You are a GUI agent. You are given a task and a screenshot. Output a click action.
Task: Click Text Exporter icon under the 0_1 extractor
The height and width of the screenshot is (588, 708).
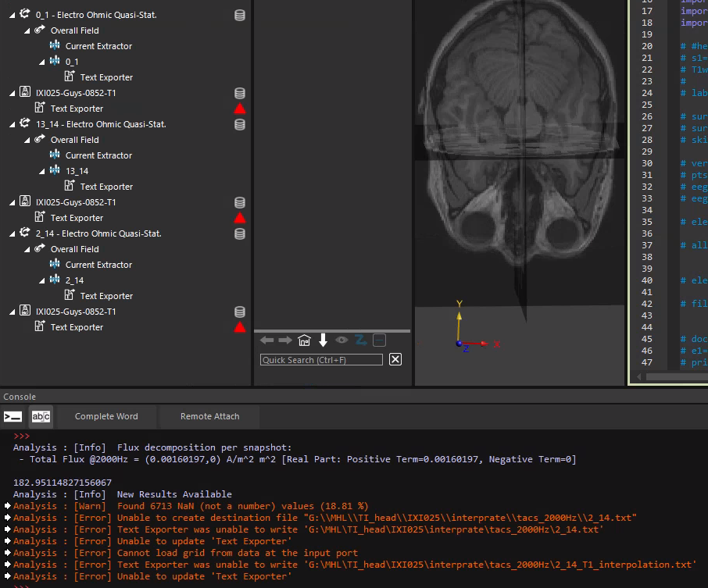(x=69, y=77)
